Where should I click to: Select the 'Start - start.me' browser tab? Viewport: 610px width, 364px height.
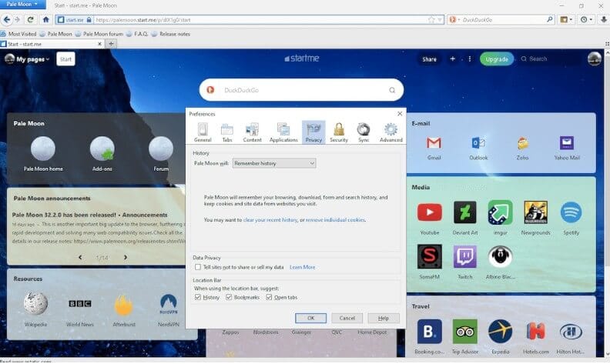tap(52, 44)
